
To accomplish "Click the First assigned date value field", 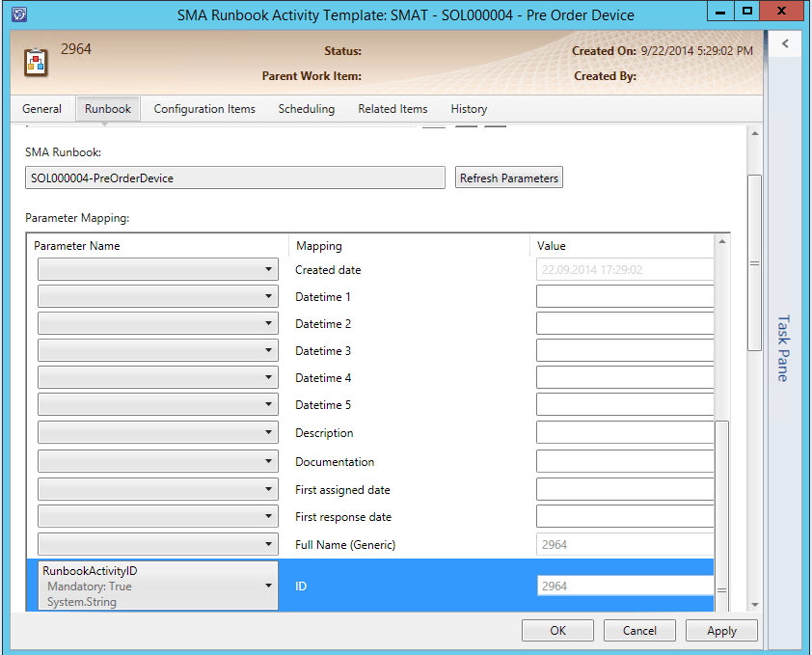I will pyautogui.click(x=625, y=489).
